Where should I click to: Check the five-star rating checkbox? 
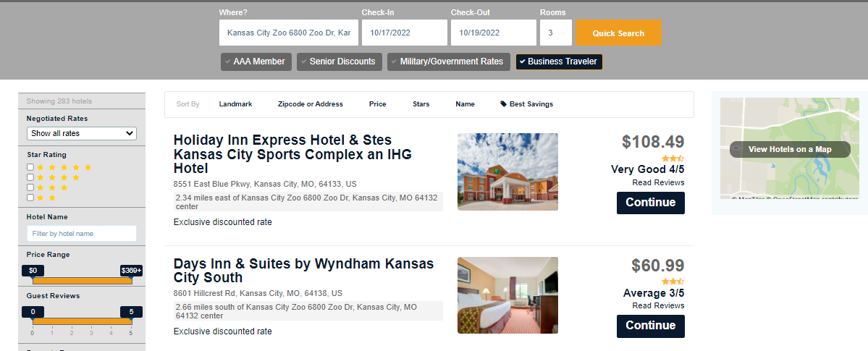pyautogui.click(x=30, y=167)
